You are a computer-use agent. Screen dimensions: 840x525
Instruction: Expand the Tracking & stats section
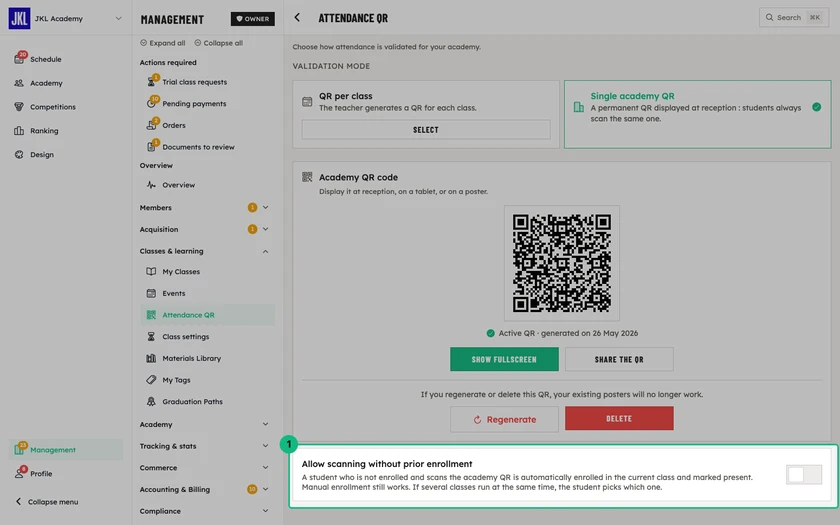[x=265, y=446]
